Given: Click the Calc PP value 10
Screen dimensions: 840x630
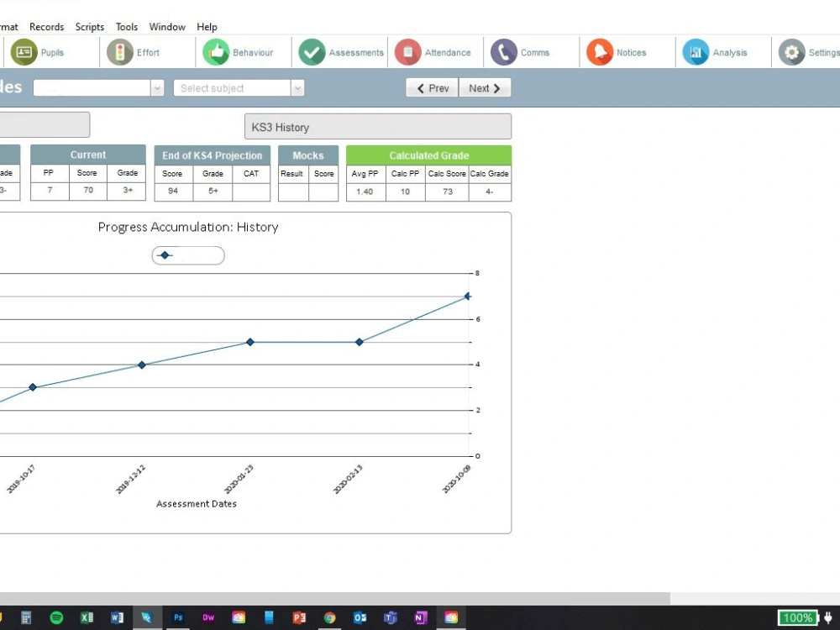Looking at the screenshot, I should [x=406, y=192].
